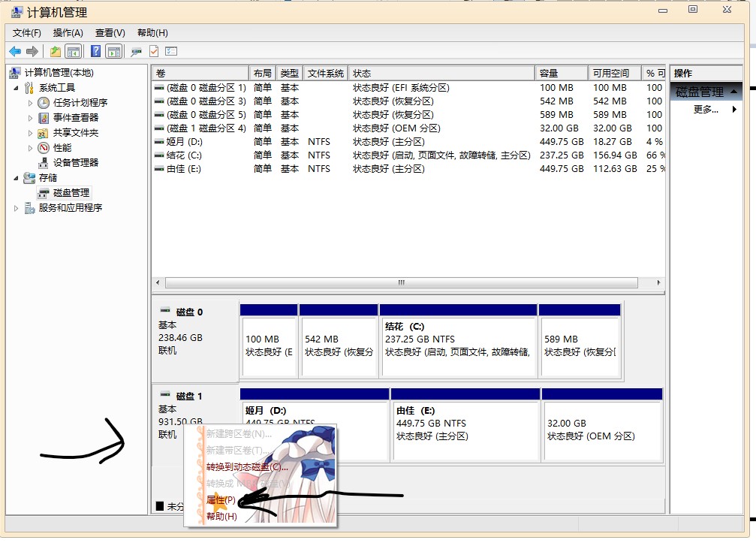Select the 由佳 (E:) volume list row
756x555 pixels.
click(x=408, y=169)
